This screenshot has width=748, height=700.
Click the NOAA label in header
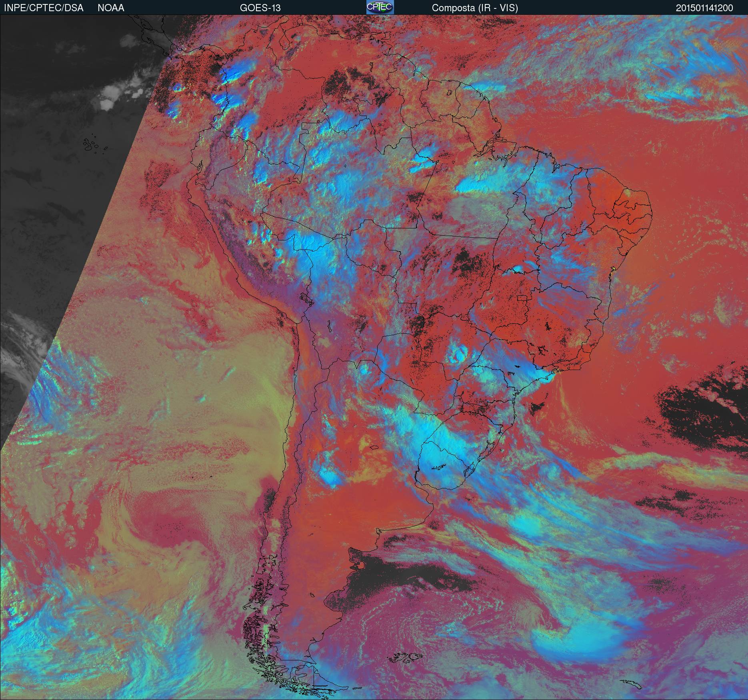click(x=111, y=8)
